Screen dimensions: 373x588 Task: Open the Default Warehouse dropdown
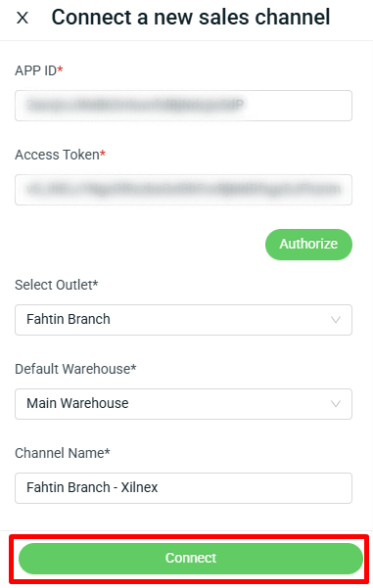pyautogui.click(x=183, y=404)
